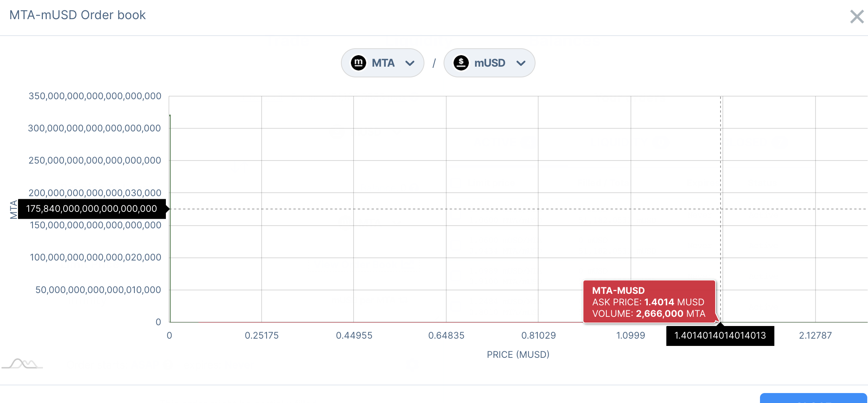The width and height of the screenshot is (868, 403).
Task: Click the MTA-mUSD Order book title text
Action: pyautogui.click(x=77, y=15)
